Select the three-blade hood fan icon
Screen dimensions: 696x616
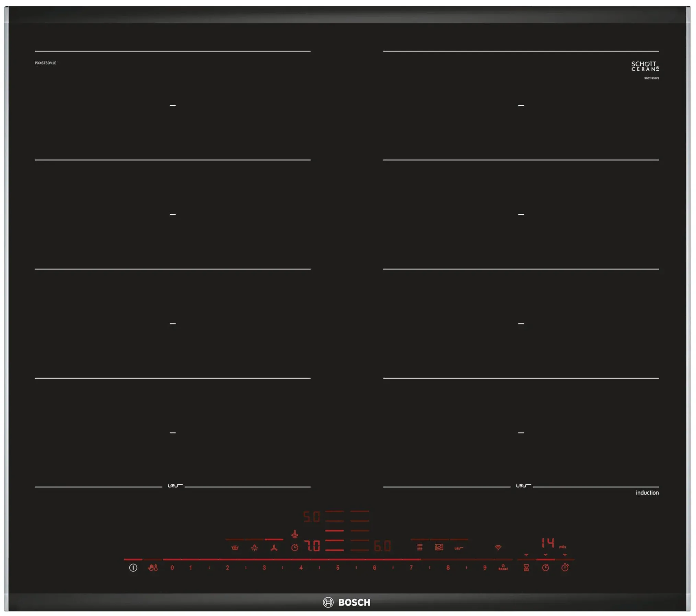(x=274, y=548)
